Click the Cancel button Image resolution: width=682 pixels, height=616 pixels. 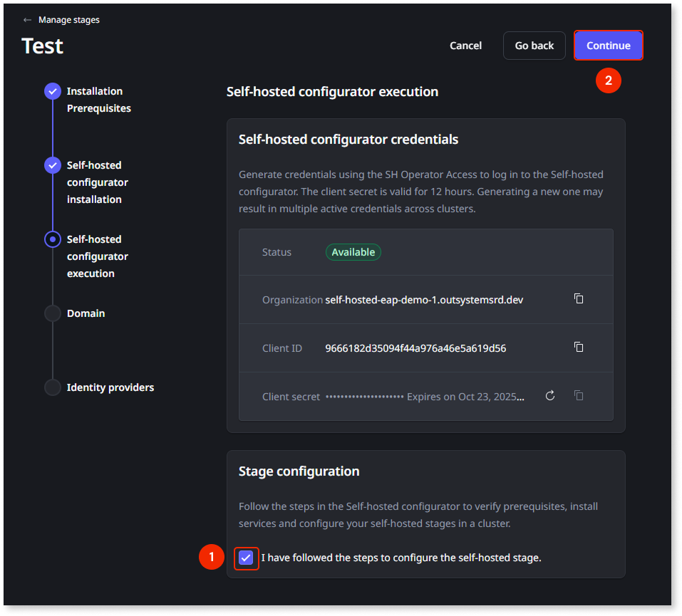click(x=465, y=46)
